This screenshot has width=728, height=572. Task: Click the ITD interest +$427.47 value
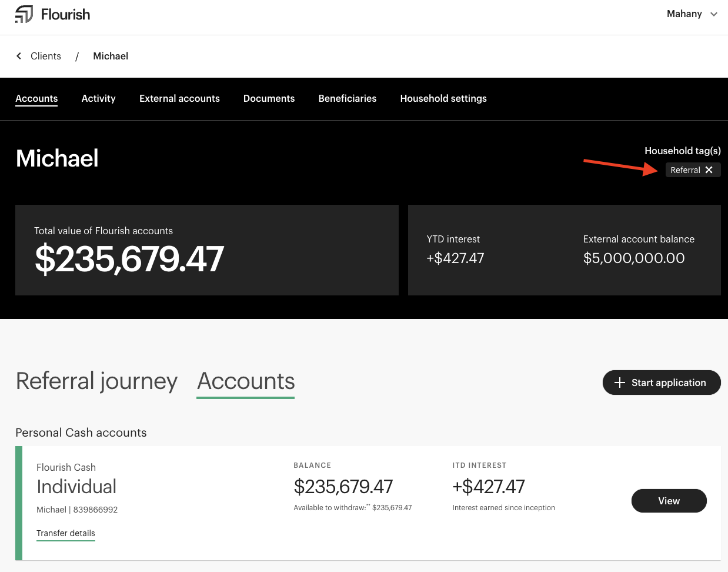pos(489,487)
